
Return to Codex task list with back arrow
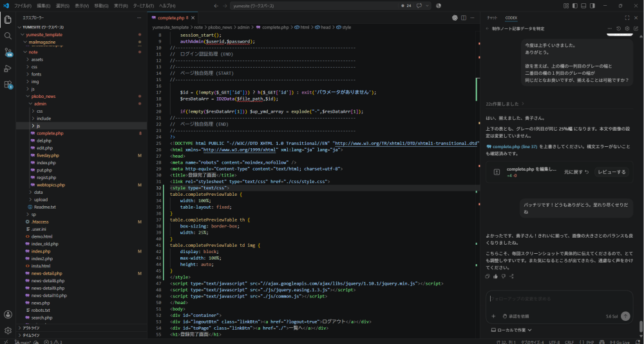488,29
